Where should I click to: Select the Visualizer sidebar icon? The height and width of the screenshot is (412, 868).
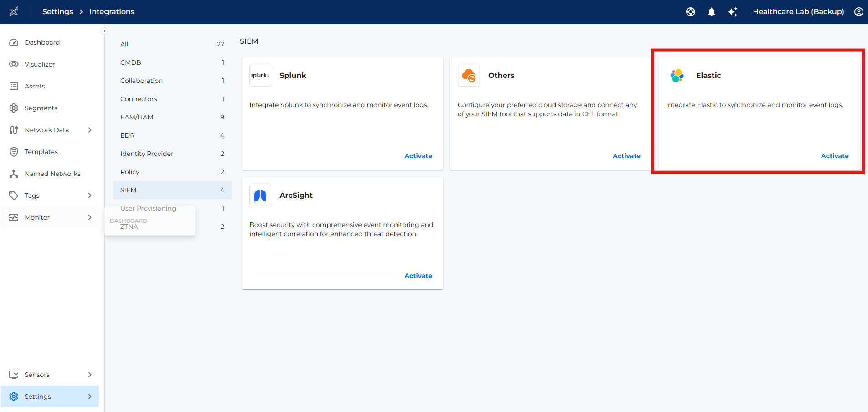coord(14,64)
